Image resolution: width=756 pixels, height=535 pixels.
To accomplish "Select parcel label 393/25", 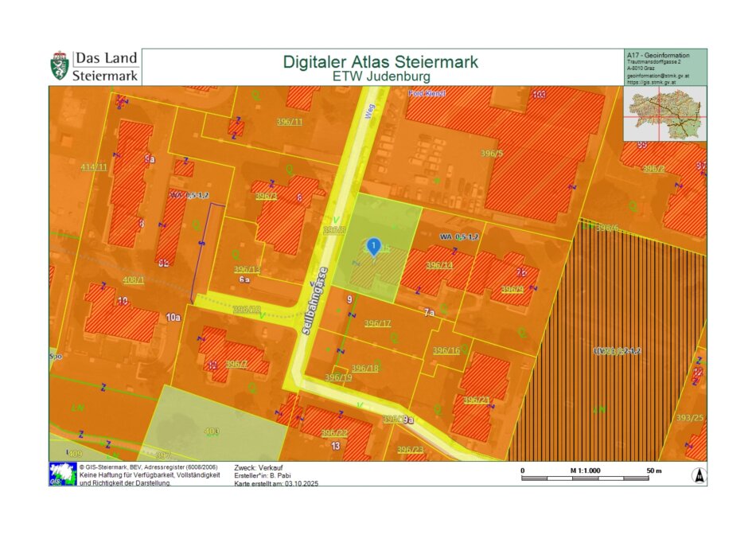I will pos(689,418).
